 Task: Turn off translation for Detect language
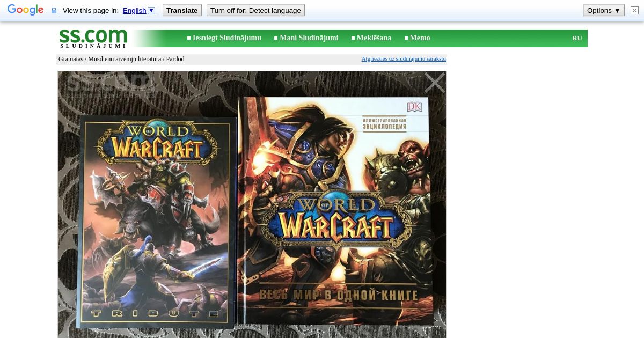click(255, 10)
